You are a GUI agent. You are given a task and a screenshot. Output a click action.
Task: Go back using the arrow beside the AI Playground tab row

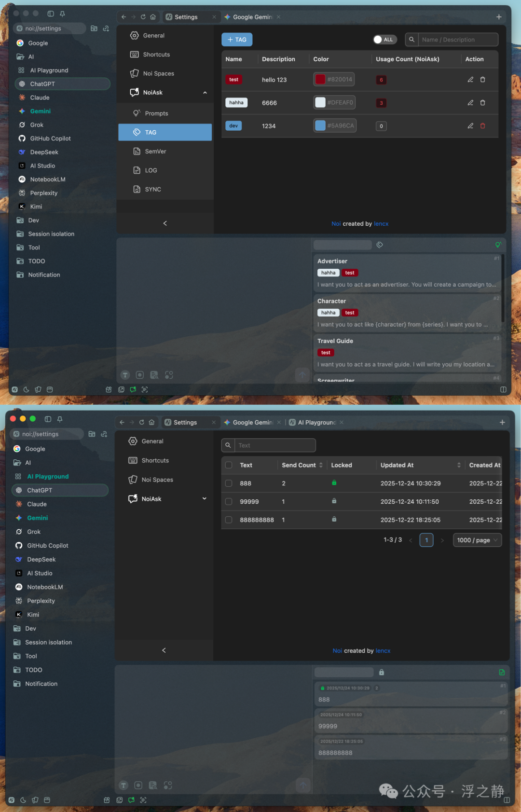(x=122, y=422)
